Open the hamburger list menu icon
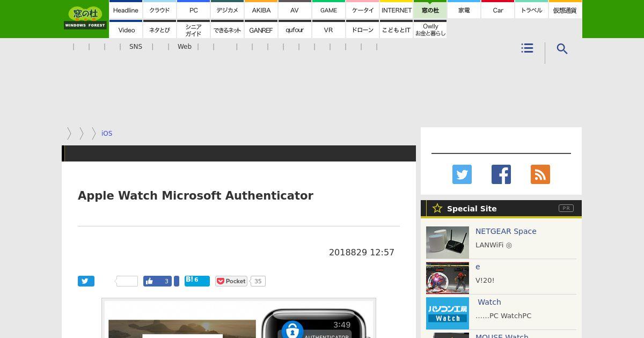This screenshot has width=644, height=338. (x=527, y=48)
